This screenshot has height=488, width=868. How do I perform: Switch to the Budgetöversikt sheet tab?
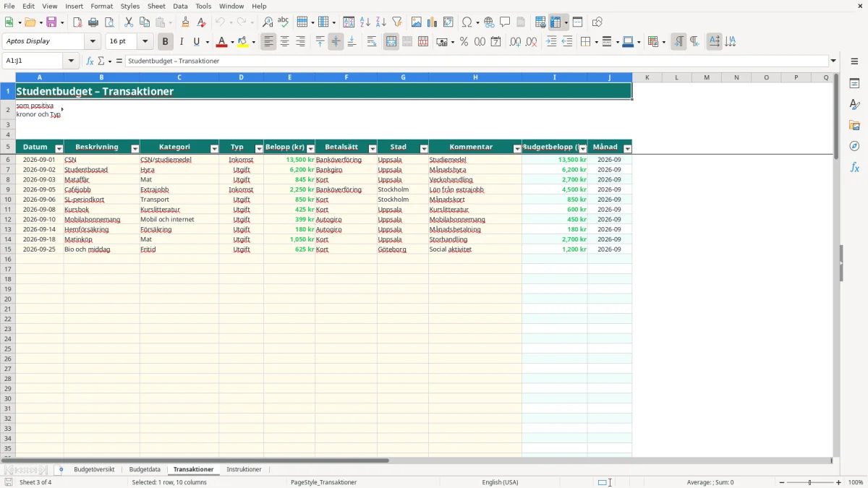pyautogui.click(x=94, y=469)
